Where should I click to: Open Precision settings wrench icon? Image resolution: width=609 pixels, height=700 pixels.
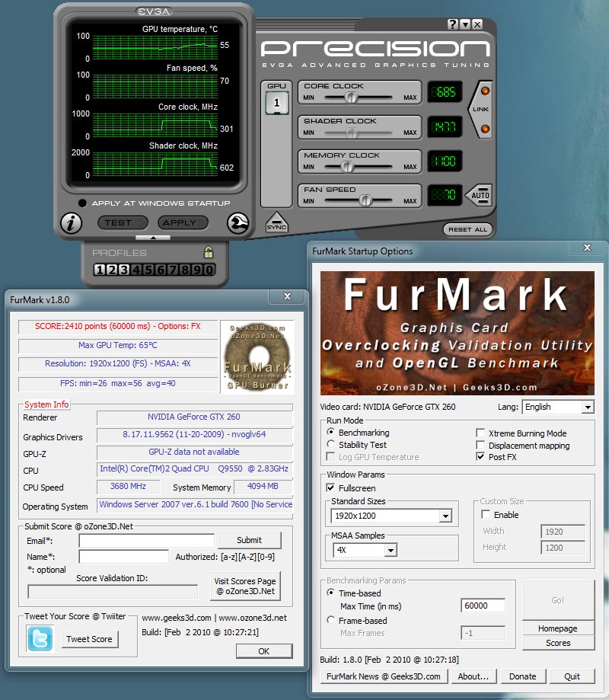coord(238,222)
